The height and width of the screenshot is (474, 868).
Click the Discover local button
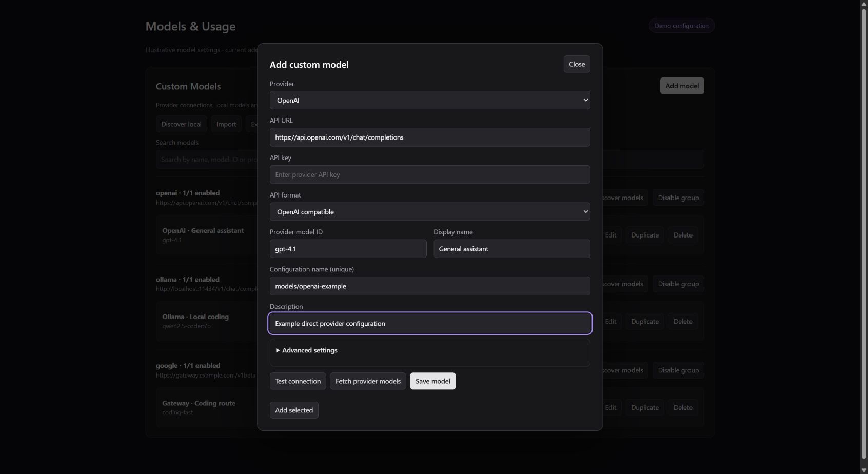[x=181, y=124]
